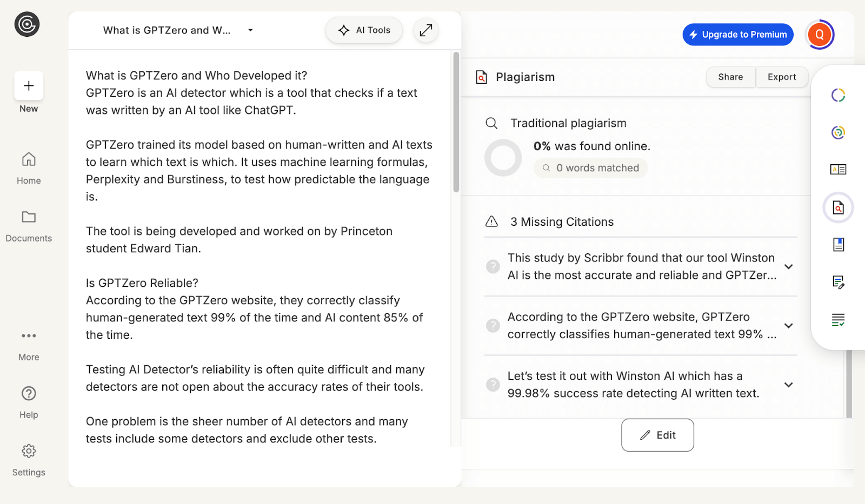
Task: Open the multicolor ring tool in right toolbar
Action: tap(838, 95)
